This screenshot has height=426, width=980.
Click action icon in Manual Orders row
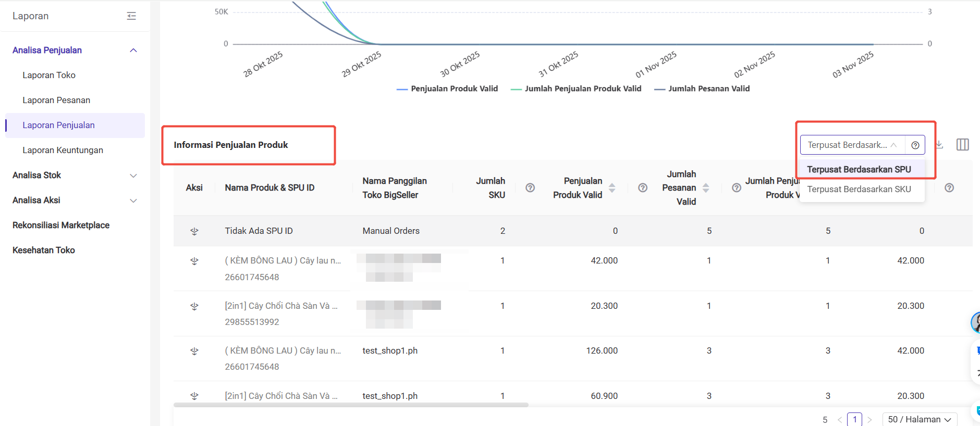coord(194,231)
